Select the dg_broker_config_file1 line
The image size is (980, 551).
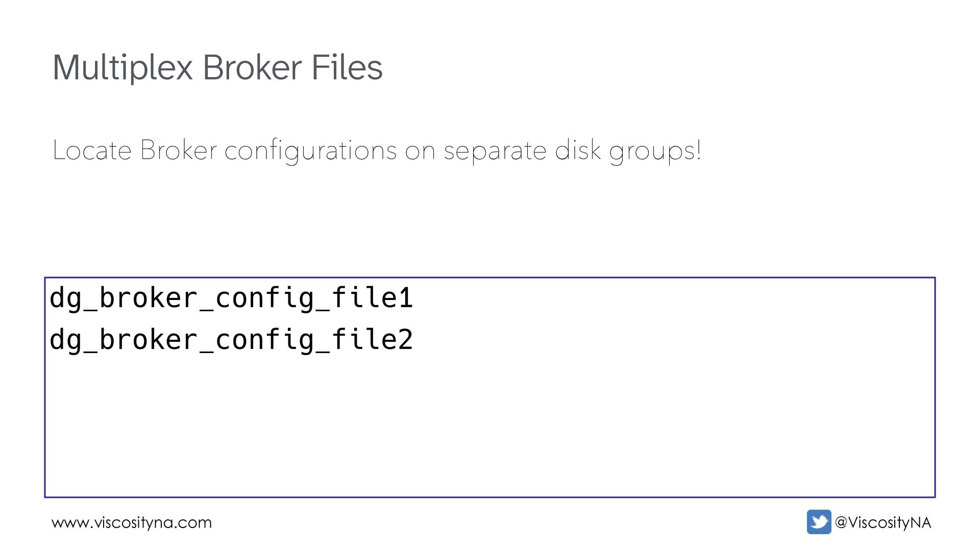coord(231,298)
